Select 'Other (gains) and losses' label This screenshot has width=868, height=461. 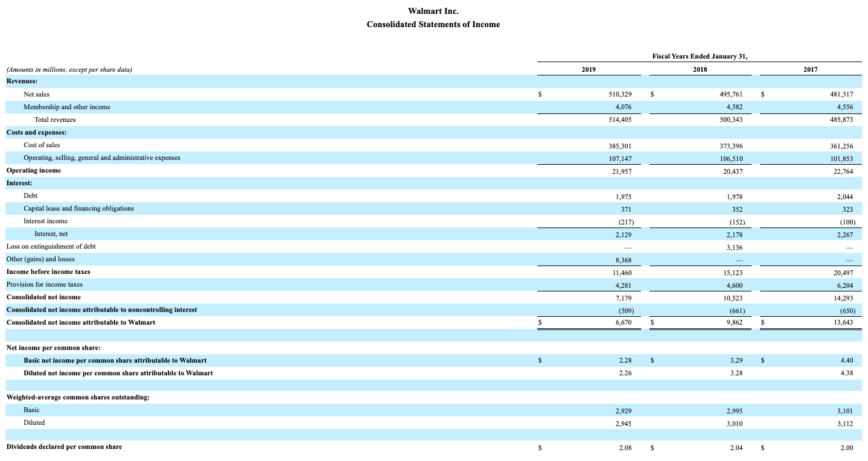coord(40,259)
